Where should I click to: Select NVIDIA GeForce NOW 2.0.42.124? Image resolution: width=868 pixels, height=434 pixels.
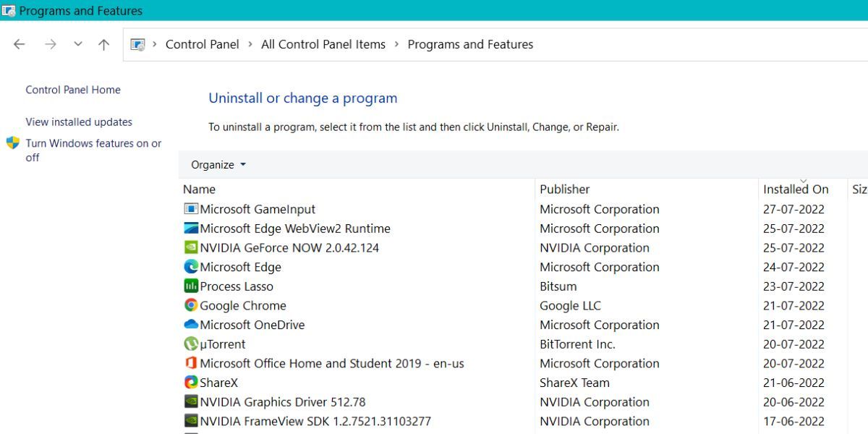tap(289, 247)
